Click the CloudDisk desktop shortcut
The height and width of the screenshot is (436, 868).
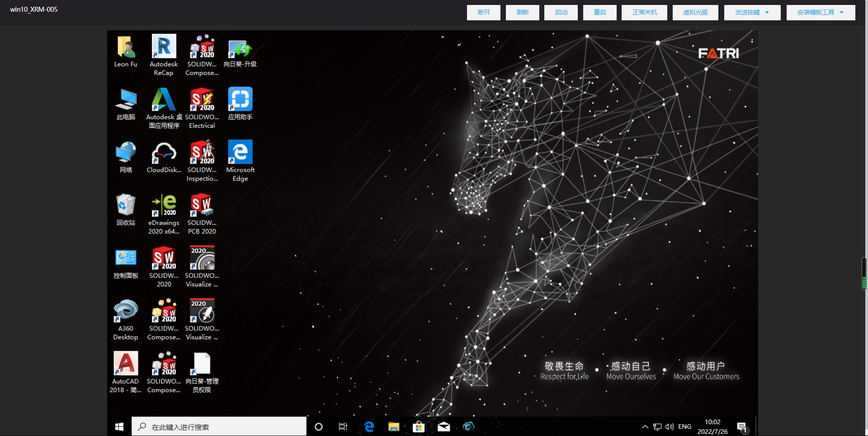pos(164,157)
